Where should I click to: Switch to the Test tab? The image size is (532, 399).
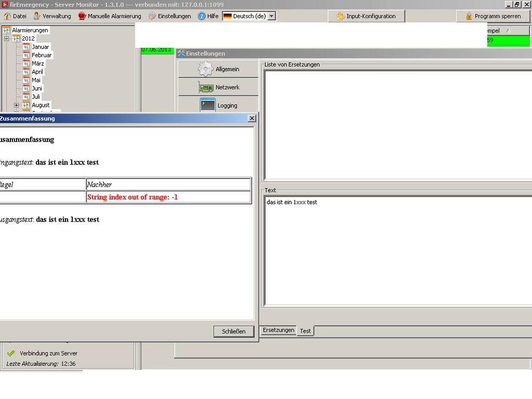click(305, 331)
